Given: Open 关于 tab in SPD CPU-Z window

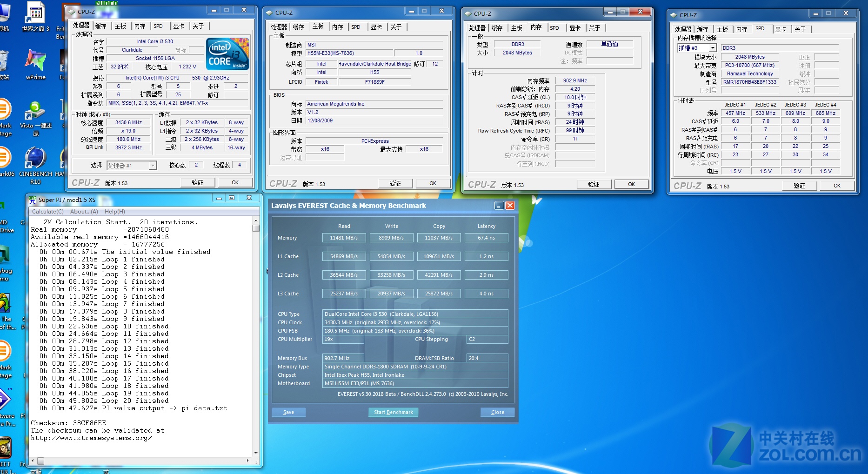Looking at the screenshot, I should tap(800, 29).
